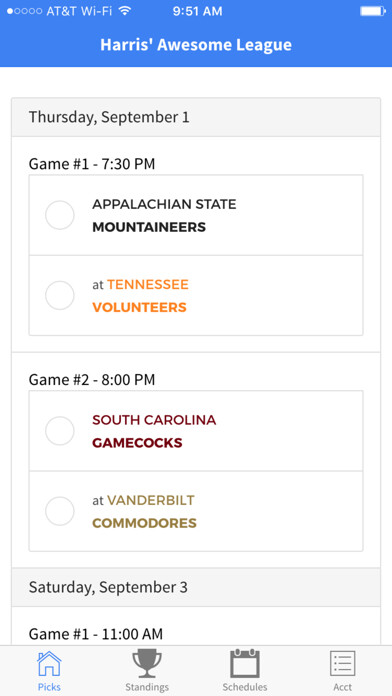Image resolution: width=392 pixels, height=696 pixels.
Task: Tap the signal strength dots
Action: pyautogui.click(x=25, y=11)
